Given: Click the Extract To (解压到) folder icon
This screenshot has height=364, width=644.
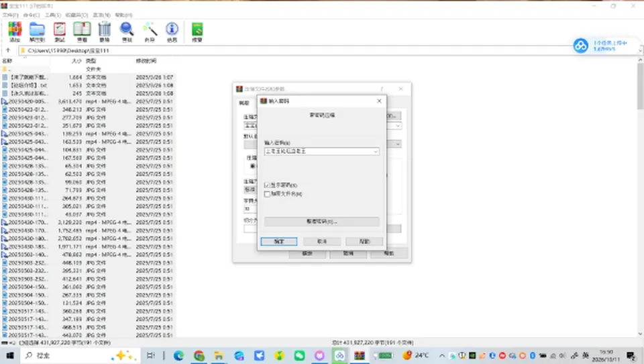Looking at the screenshot, I should [37, 32].
